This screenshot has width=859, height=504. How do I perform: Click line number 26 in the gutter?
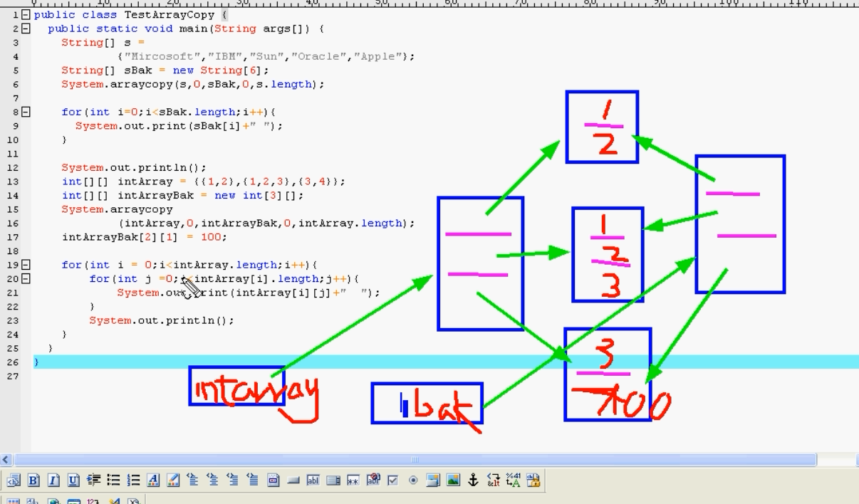(14, 362)
